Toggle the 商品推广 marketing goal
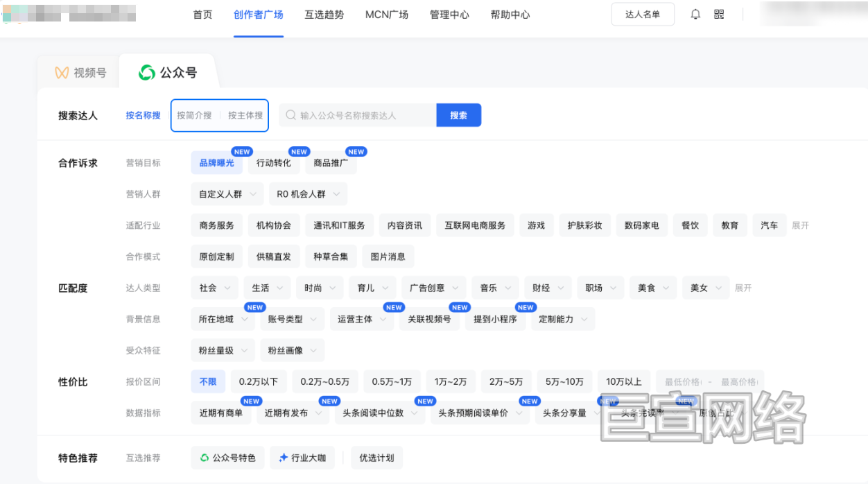The image size is (868, 484). click(331, 163)
